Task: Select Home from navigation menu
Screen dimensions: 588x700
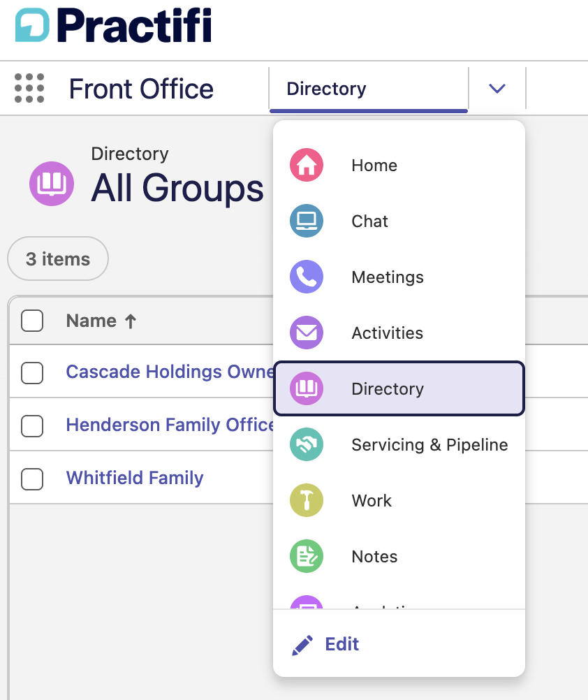Action: pyautogui.click(x=399, y=165)
